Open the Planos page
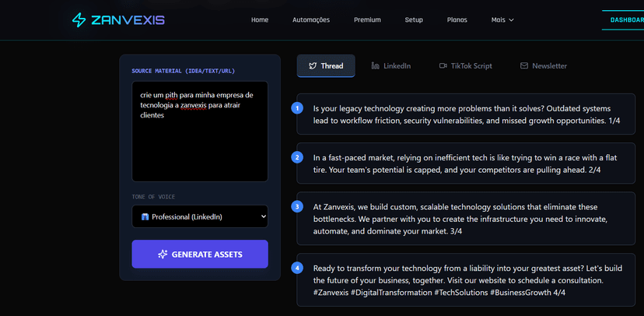This screenshot has height=316, width=644. click(457, 19)
